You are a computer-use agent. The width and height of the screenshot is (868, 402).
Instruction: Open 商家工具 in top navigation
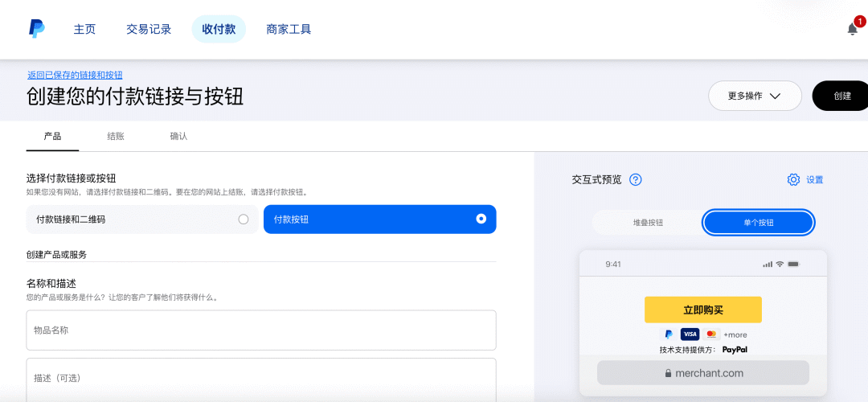[289, 30]
